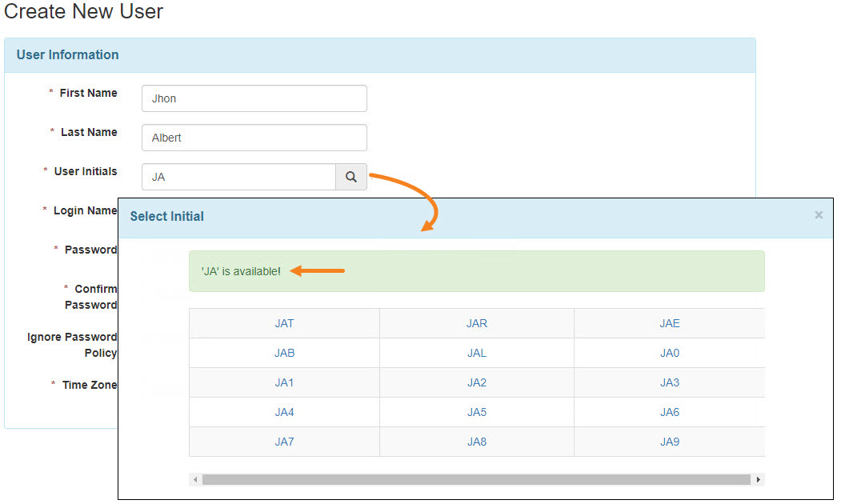Screen dimensions: 841x504
Task: Click the User Initials field containing JA
Action: [x=238, y=177]
